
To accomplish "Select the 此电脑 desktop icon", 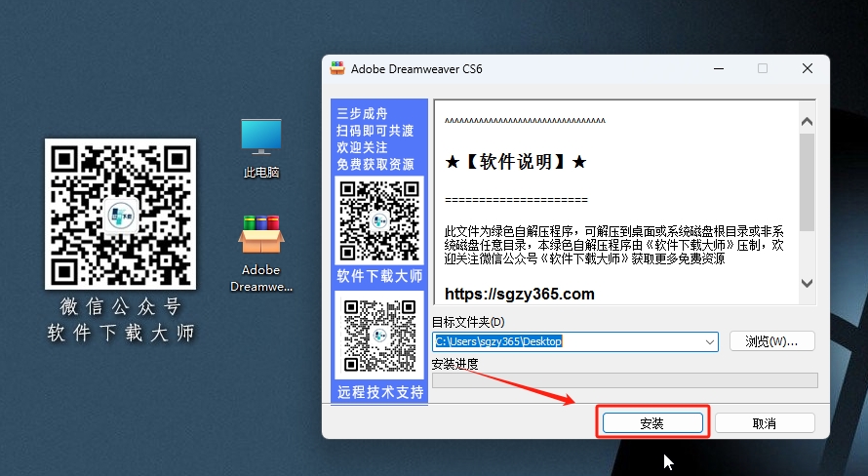I will (x=260, y=149).
